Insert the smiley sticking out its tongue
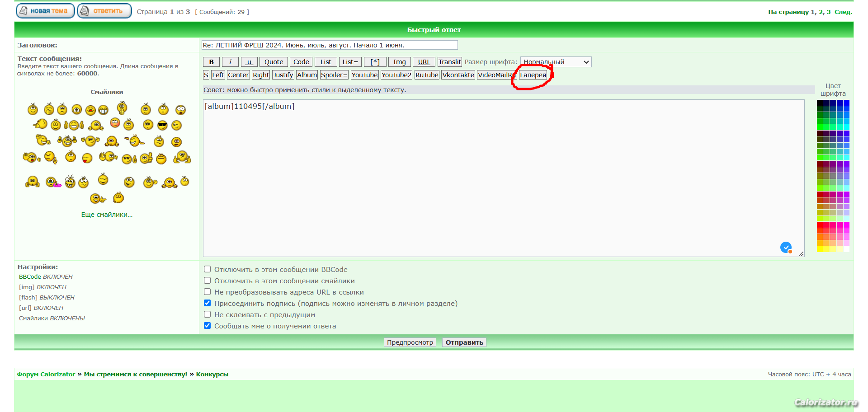The width and height of the screenshot is (868, 412). [87, 158]
